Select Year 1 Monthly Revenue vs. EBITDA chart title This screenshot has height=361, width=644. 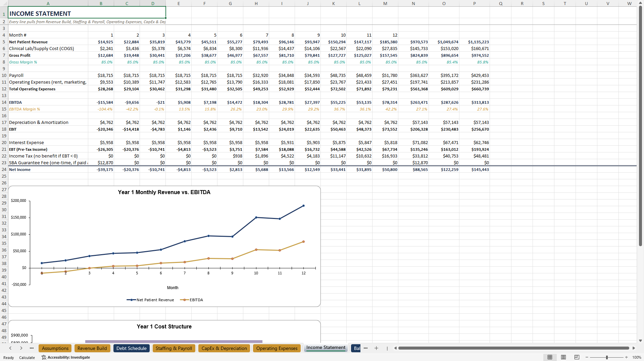[164, 192]
